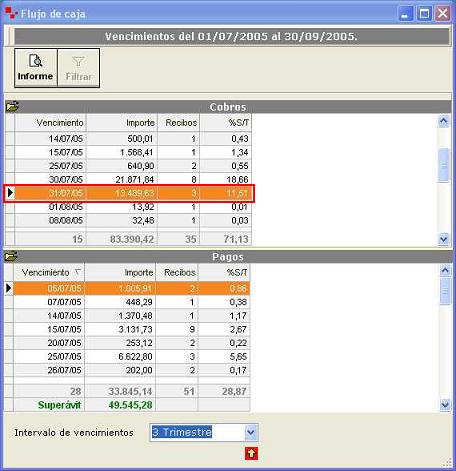Sort Pagos by Vencimiento column header
Viewport: 456px width, 471px height.
point(49,273)
